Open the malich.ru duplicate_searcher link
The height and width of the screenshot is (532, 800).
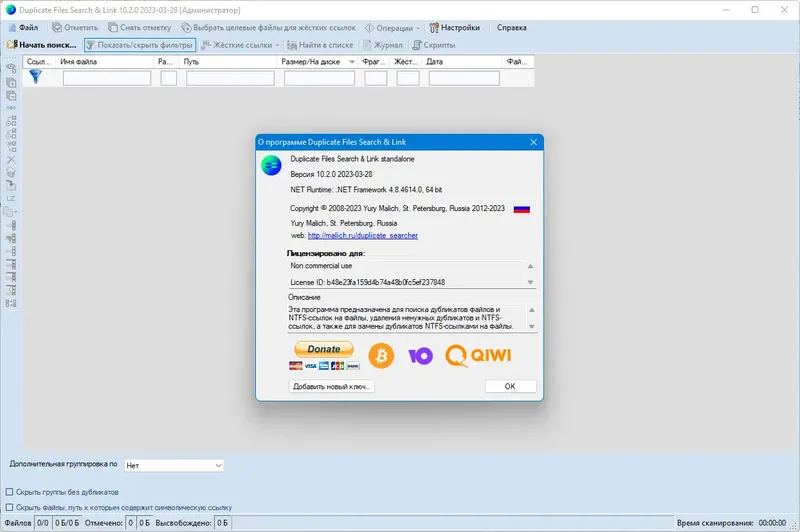(x=363, y=236)
